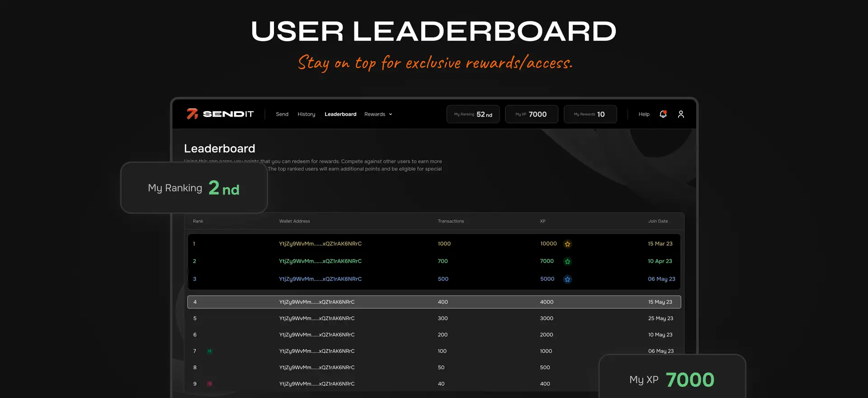The height and width of the screenshot is (398, 868).
Task: Click the Sendit logo icon
Action: pos(193,114)
